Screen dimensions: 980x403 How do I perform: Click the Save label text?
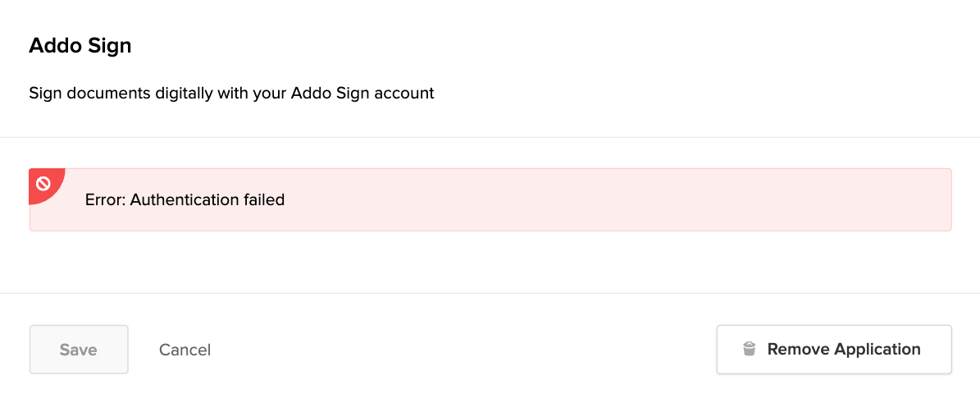click(x=79, y=350)
